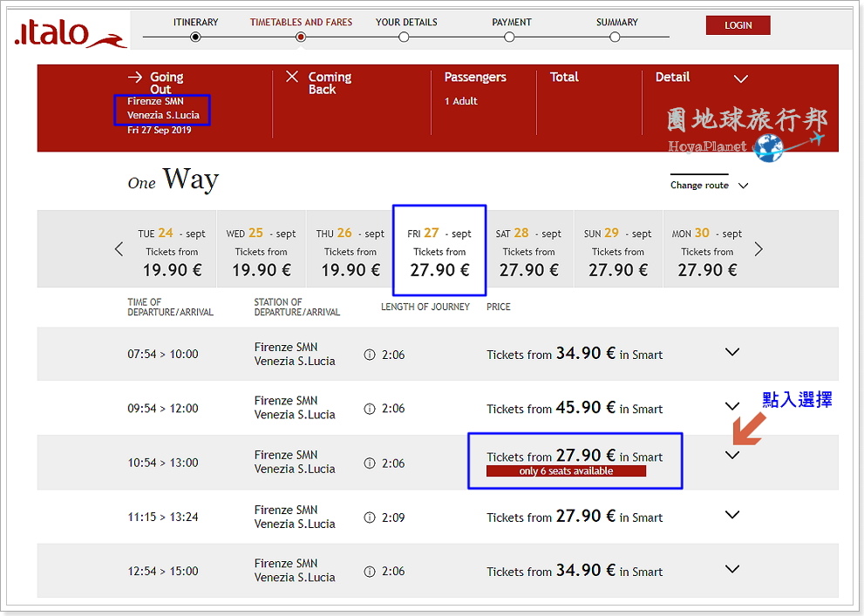Go to the Itinerary step circle
This screenshot has height=616, width=864.
coord(195,37)
